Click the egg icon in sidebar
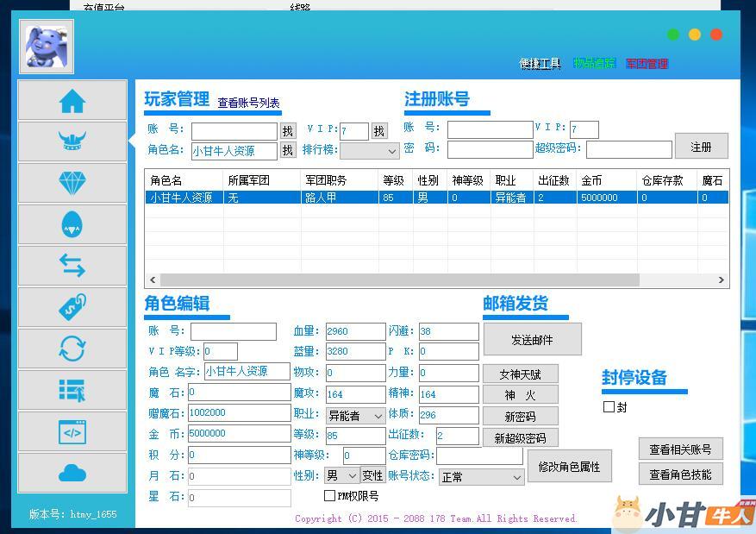This screenshot has width=756, height=534. pyautogui.click(x=72, y=225)
